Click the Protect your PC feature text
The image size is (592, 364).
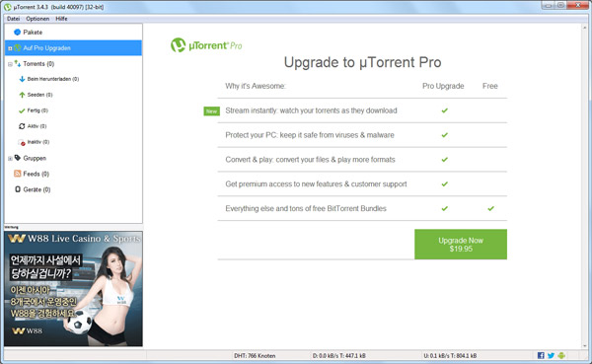point(310,135)
